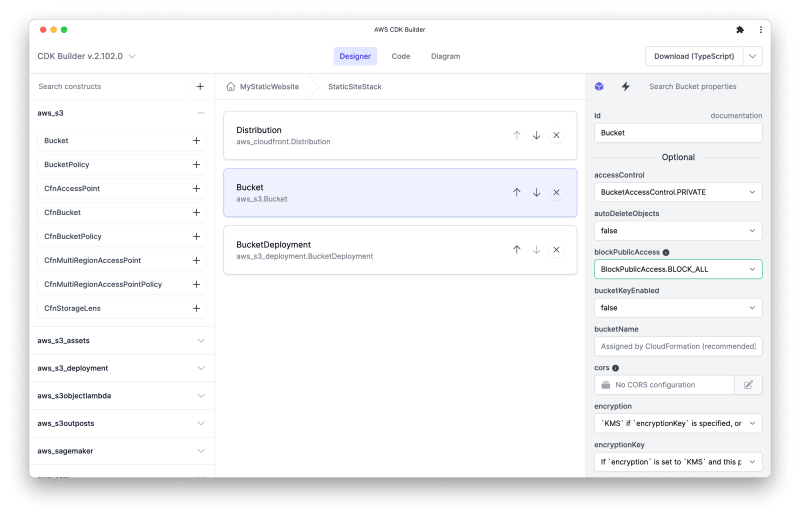Click the cors info icon

coord(615,368)
